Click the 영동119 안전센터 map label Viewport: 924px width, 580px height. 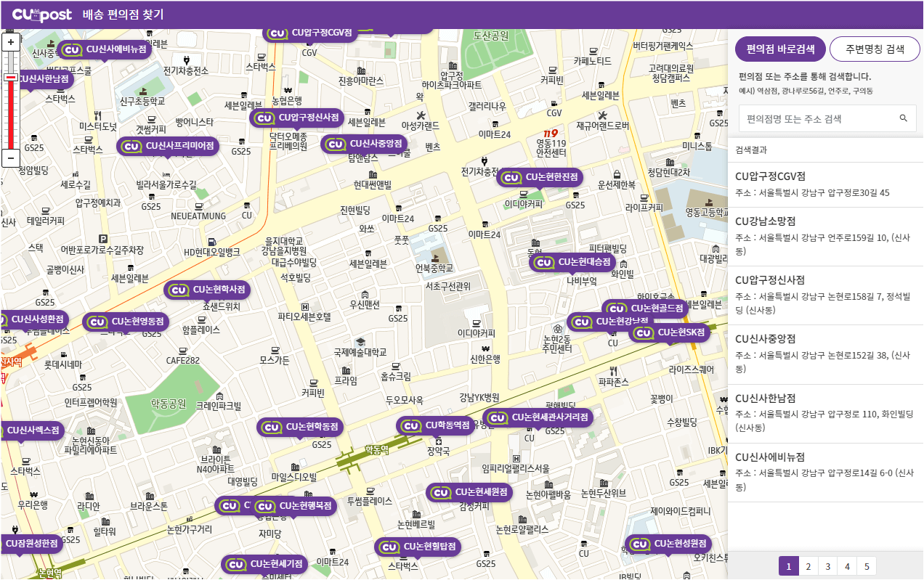(551, 148)
